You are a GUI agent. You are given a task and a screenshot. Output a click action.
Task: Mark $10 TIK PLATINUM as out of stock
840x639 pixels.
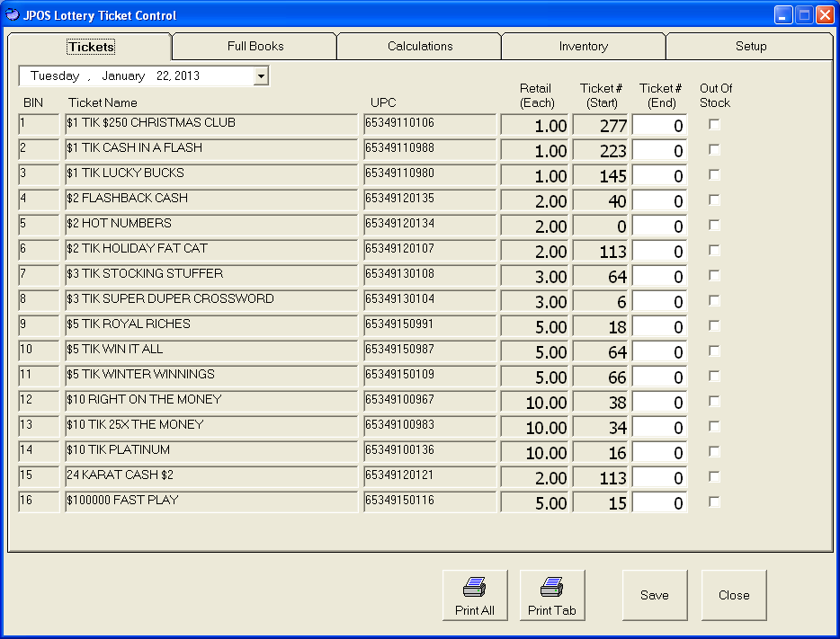point(714,451)
